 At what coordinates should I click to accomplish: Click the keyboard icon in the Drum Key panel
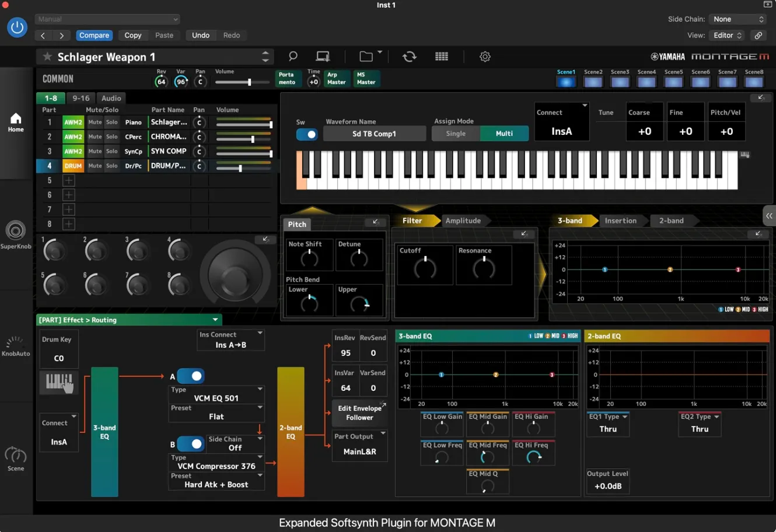(58, 383)
